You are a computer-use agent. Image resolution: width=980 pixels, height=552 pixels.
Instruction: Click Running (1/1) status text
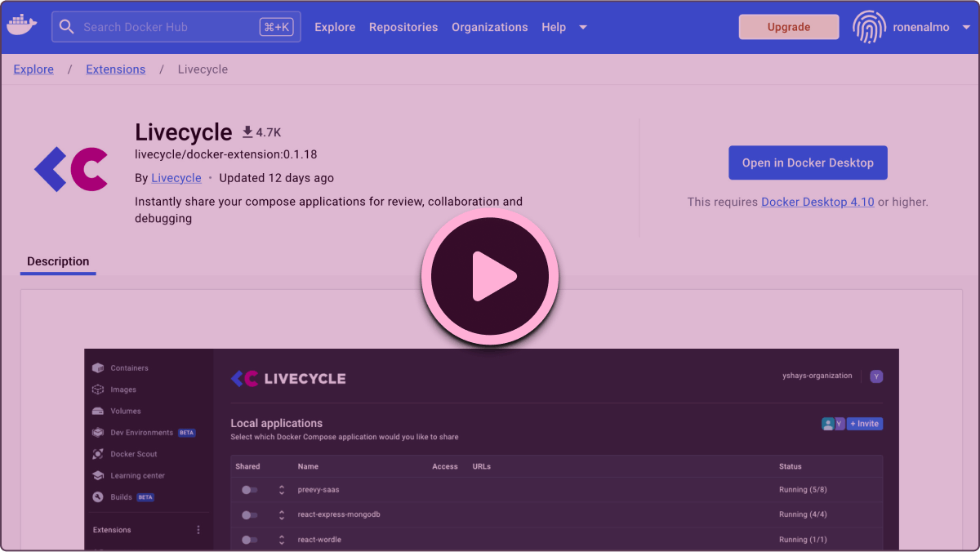[803, 540]
